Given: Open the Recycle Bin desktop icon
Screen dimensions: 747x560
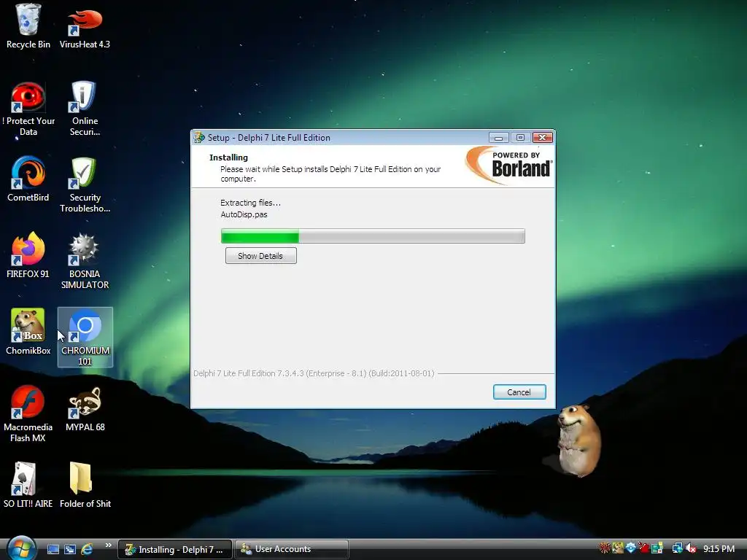Looking at the screenshot, I should coord(28,26).
